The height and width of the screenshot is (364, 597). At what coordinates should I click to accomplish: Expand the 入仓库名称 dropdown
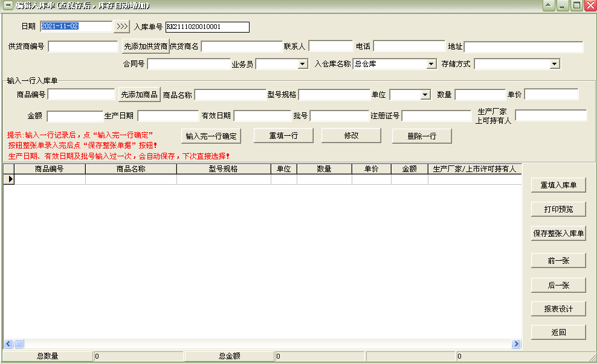tap(431, 64)
